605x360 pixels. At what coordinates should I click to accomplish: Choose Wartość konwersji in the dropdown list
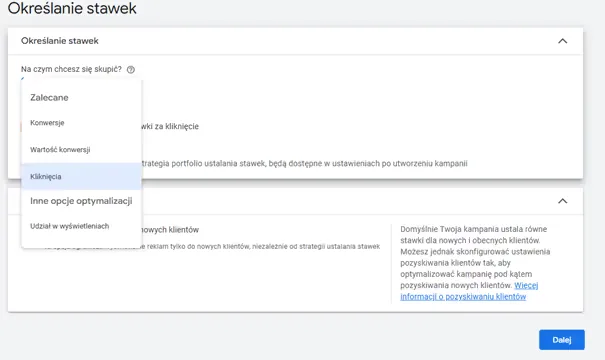[x=81, y=150]
